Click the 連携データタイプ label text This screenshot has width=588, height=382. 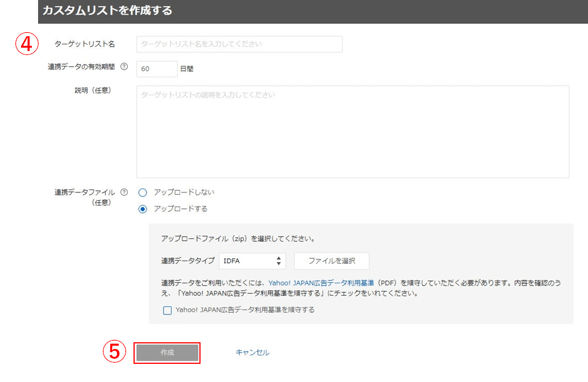coord(187,261)
